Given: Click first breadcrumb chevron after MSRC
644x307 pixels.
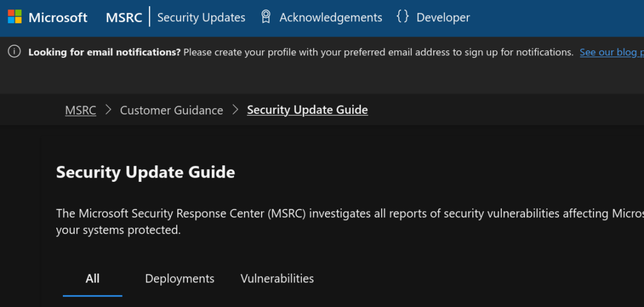Looking at the screenshot, I should (x=108, y=109).
